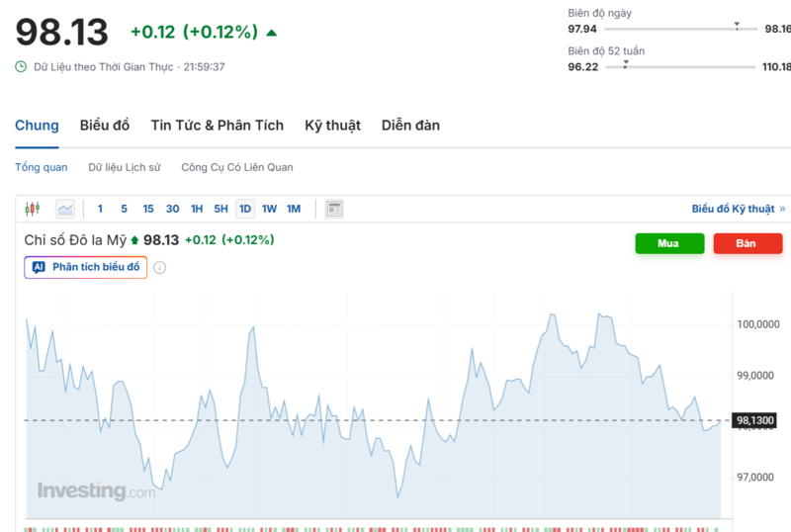Viewport: 791px width, 532px height.
Task: Select the 1W timeframe option
Action: 269,209
